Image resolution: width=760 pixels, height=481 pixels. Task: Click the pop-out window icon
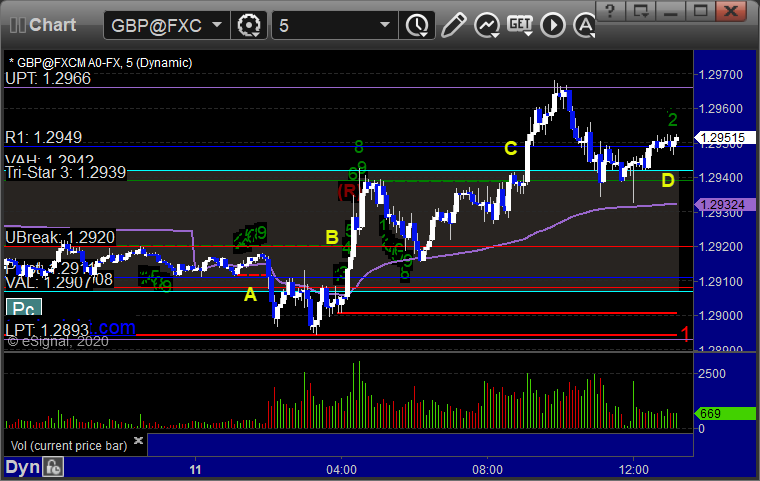(640, 11)
